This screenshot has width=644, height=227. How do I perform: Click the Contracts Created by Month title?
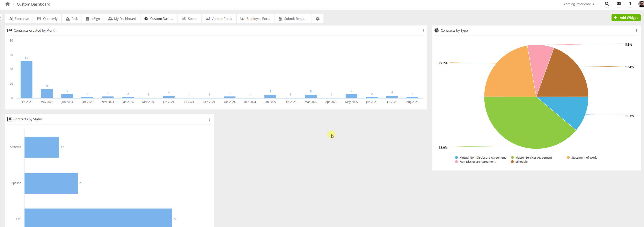point(35,30)
